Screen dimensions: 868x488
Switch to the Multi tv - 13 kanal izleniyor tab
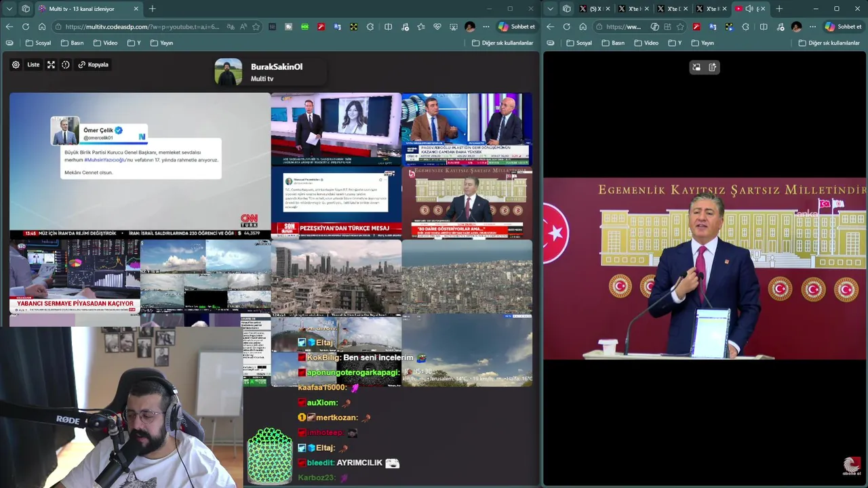pyautogui.click(x=88, y=9)
